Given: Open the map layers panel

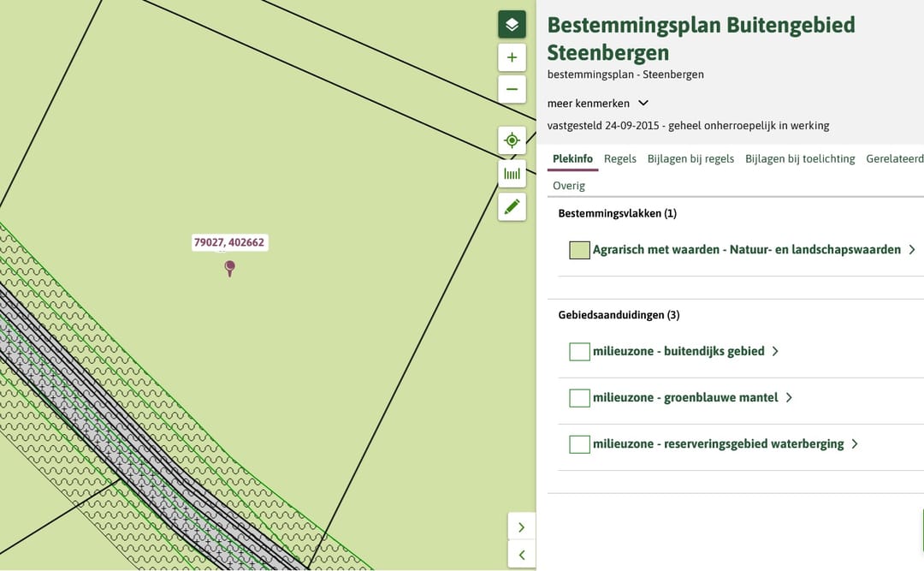Looking at the screenshot, I should 512,24.
